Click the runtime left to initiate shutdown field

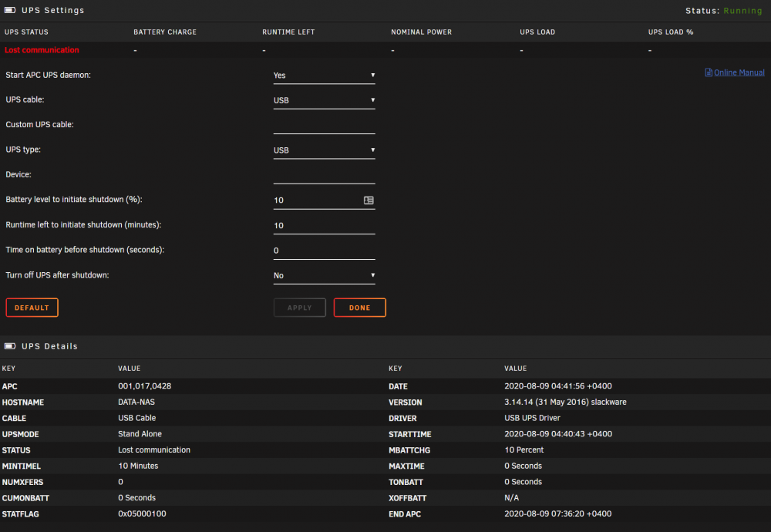[324, 225]
